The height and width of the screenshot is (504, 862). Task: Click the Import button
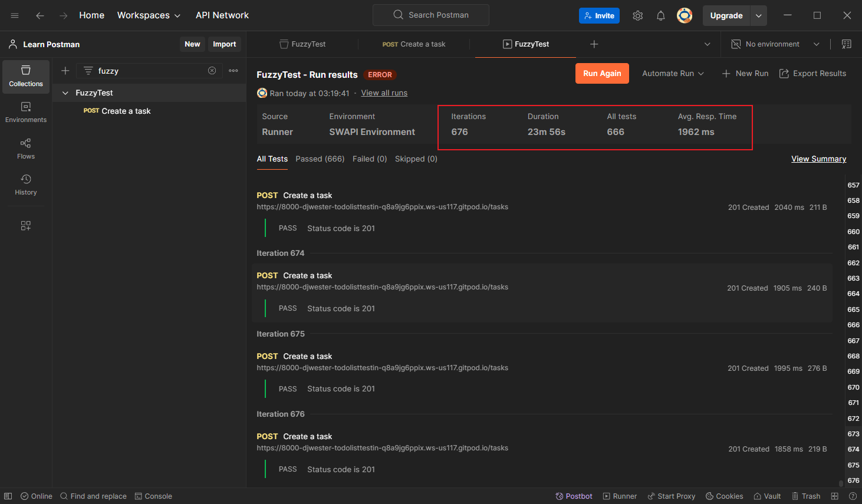224,44
